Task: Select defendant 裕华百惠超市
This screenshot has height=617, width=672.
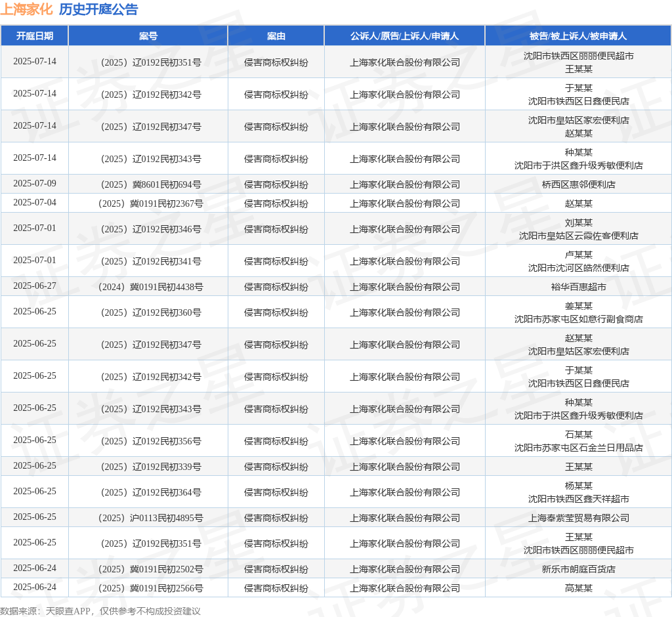Action: [578, 287]
